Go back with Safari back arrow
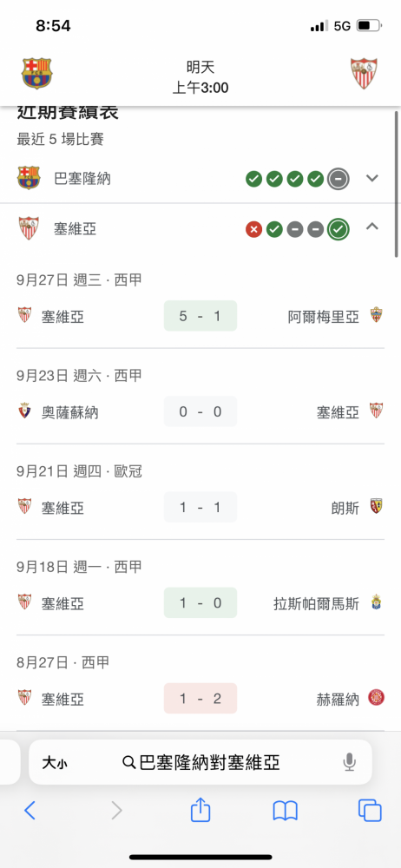Image resolution: width=401 pixels, height=868 pixels. pyautogui.click(x=30, y=811)
